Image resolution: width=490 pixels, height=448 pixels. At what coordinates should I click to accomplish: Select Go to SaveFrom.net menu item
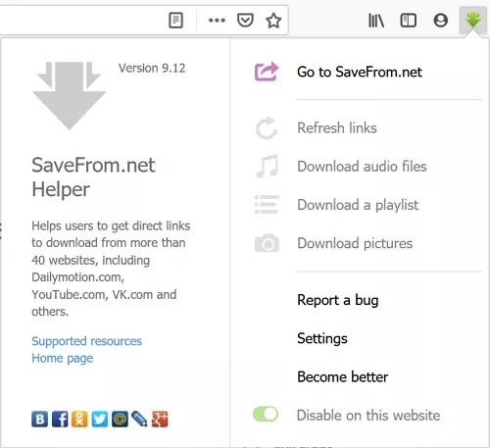point(360,72)
